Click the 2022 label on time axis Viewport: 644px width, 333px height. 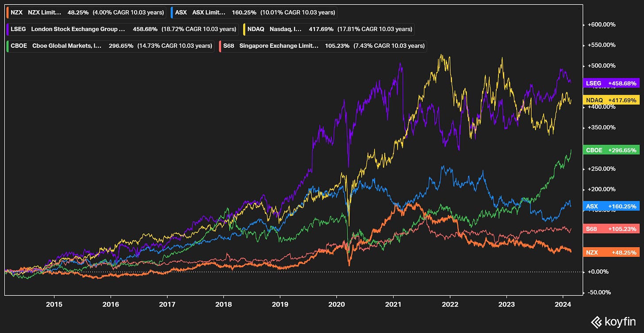450,305
